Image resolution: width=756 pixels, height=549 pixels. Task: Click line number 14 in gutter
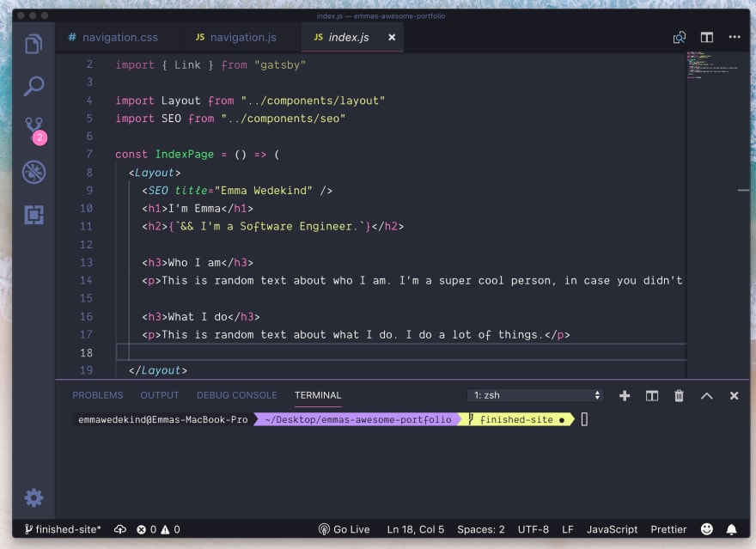tap(86, 281)
